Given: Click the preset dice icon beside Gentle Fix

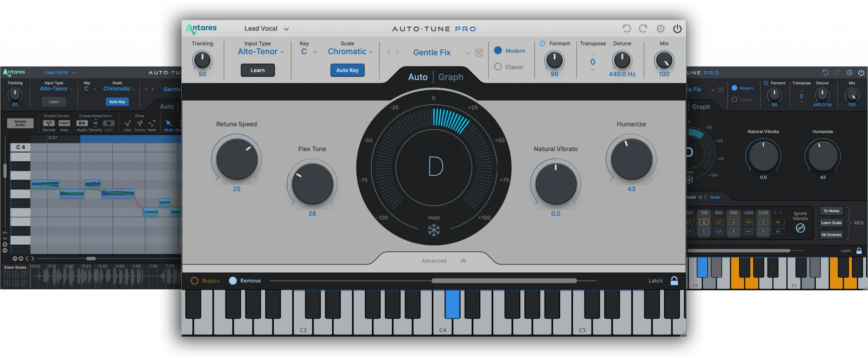Looking at the screenshot, I should point(479,53).
